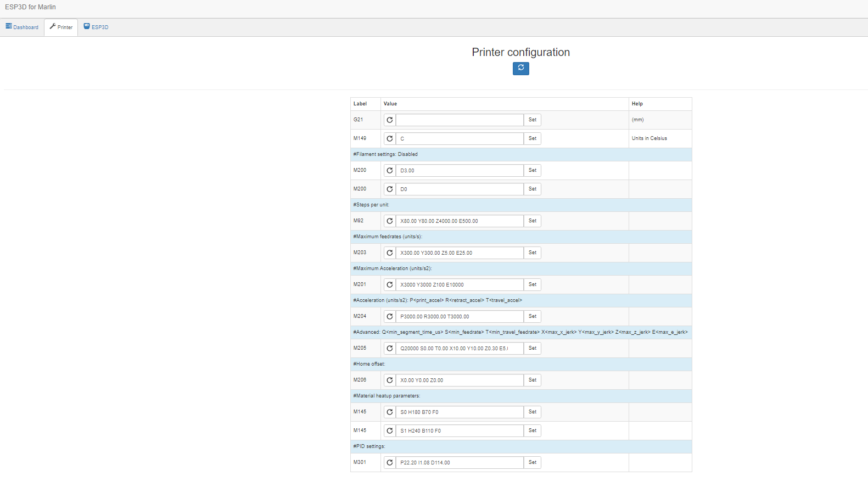Viewport: 868px width, 504px height.
Task: Refresh the M204 acceleration row
Action: [x=390, y=316]
